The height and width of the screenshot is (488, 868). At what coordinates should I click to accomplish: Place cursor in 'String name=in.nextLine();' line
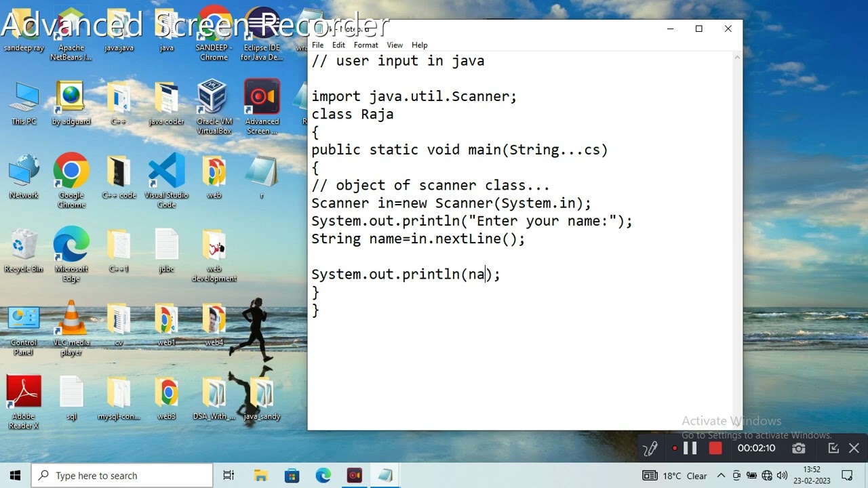pyautogui.click(x=418, y=239)
